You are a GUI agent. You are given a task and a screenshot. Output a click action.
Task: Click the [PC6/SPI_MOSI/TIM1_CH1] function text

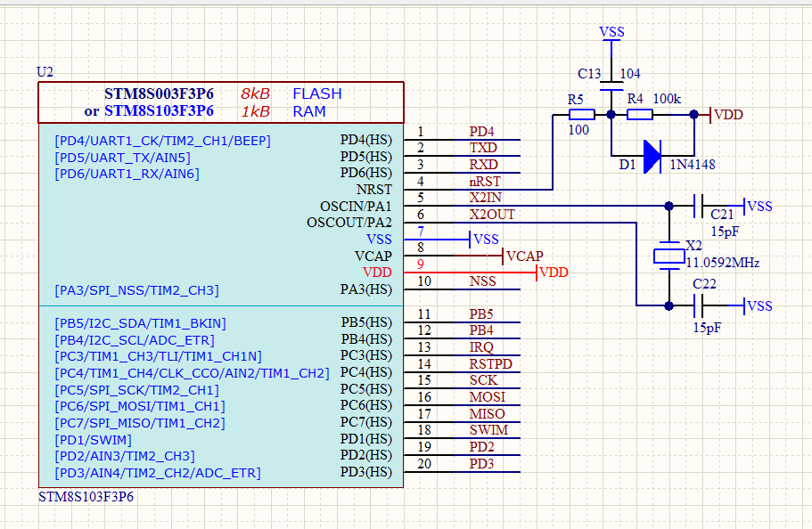[x=140, y=406]
